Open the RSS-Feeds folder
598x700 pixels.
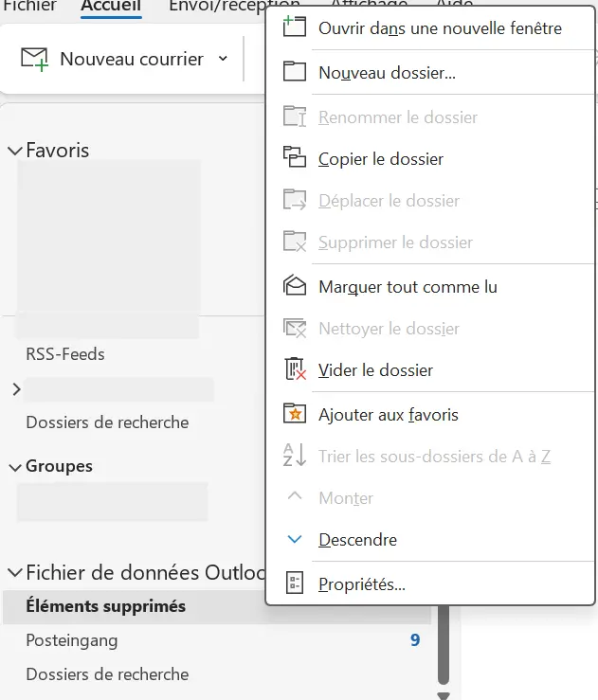(65, 354)
